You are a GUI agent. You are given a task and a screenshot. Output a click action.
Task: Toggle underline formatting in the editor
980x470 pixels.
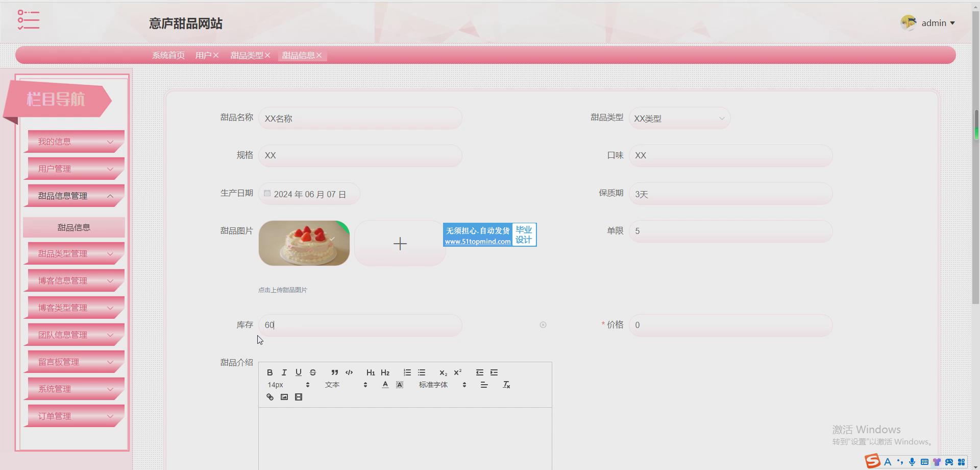[x=299, y=372]
